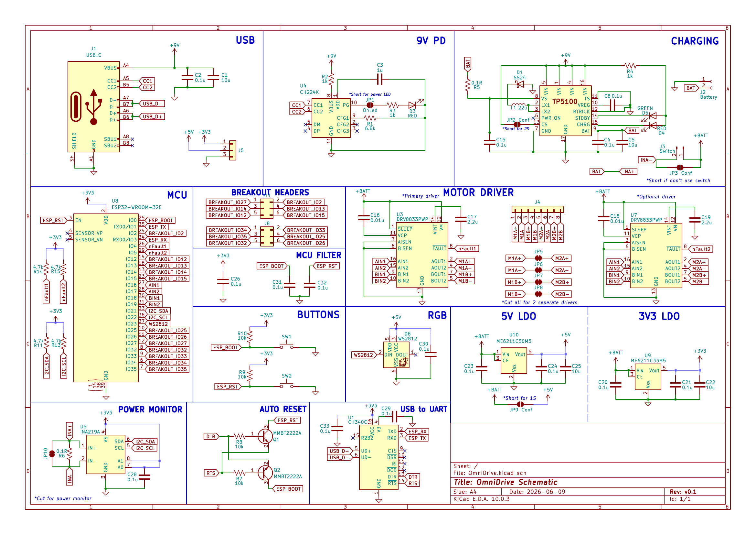756x535 pixels.
Task: Click the 'BUTTONS' section title
Action: (318, 315)
